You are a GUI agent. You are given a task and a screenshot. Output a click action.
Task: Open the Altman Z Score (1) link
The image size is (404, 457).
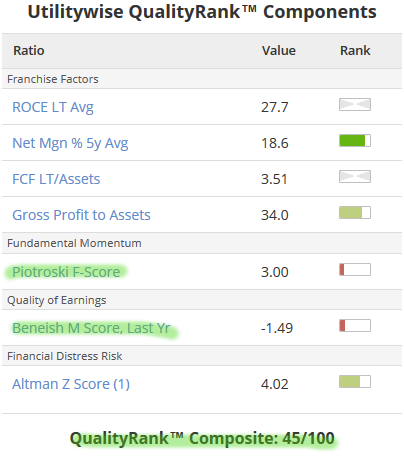(71, 384)
